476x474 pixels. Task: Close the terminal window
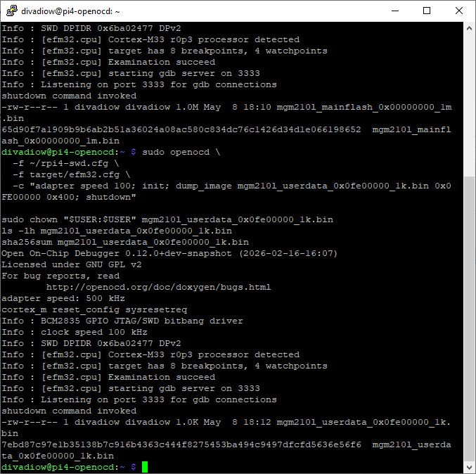(x=458, y=11)
